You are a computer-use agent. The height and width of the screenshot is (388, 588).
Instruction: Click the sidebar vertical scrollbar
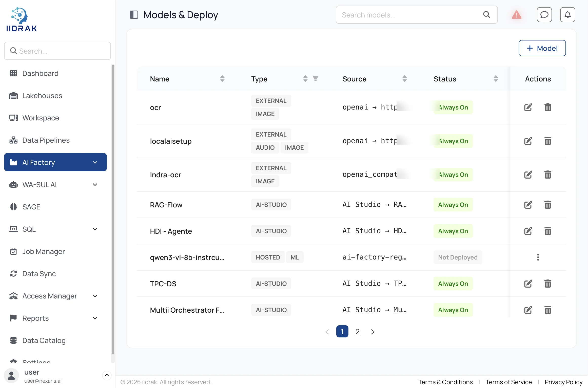pos(113,210)
